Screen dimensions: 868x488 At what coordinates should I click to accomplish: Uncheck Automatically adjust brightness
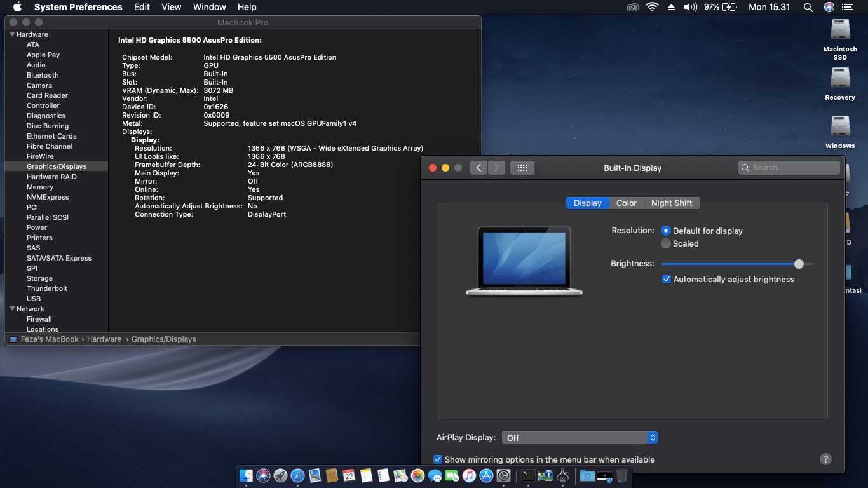[x=667, y=279]
